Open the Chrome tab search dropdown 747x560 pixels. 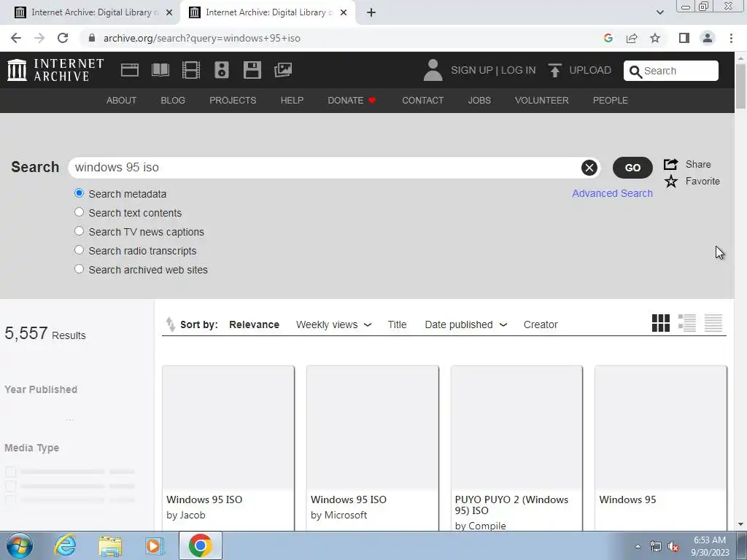[659, 12]
